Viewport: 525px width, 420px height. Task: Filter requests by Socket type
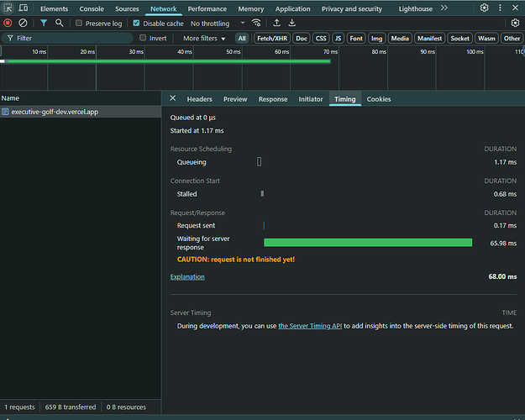459,38
